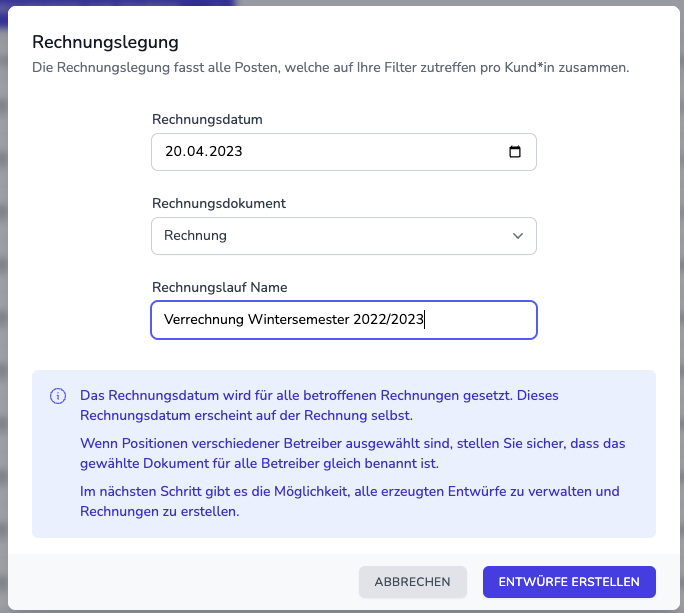This screenshot has height=613, width=684.
Task: Select the day '20' in the date field
Action: tap(173, 152)
